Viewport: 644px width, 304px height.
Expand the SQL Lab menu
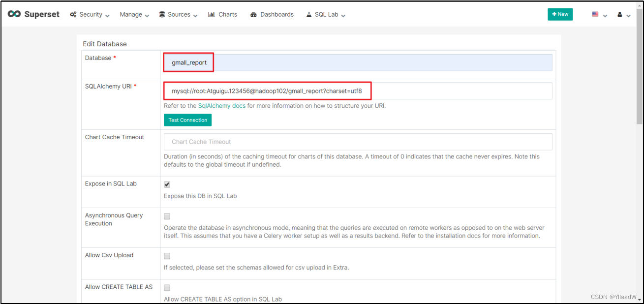pyautogui.click(x=326, y=15)
